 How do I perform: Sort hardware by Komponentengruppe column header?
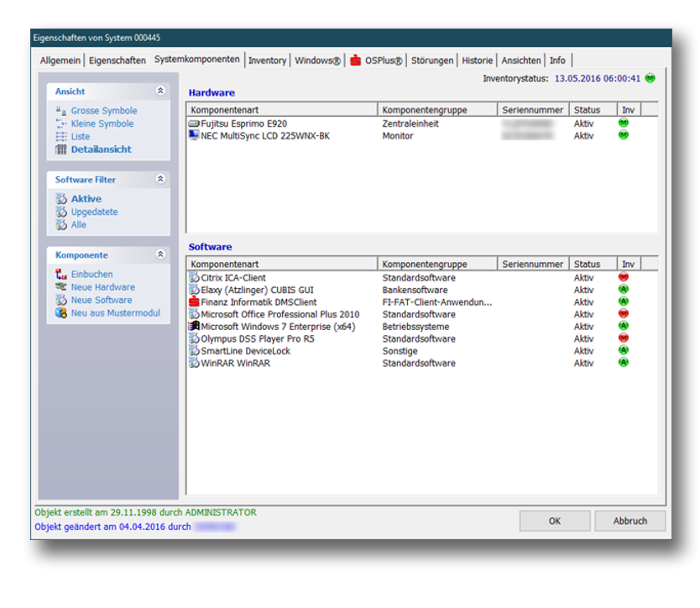click(x=436, y=110)
